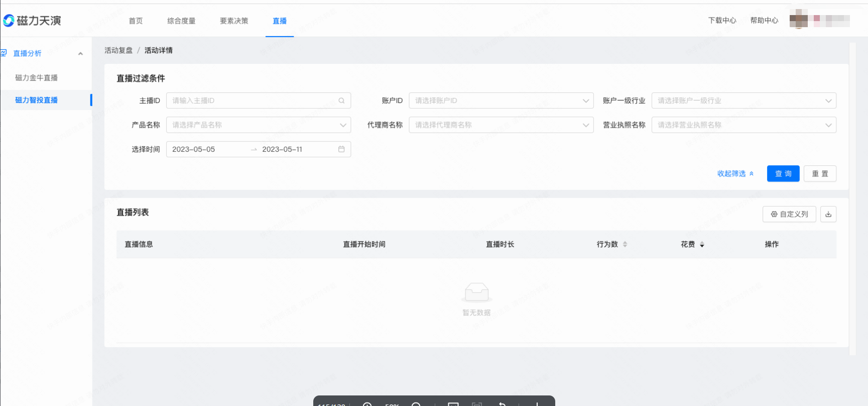This screenshot has height=406, width=868.
Task: Open the calendar icon in date range
Action: coord(341,149)
